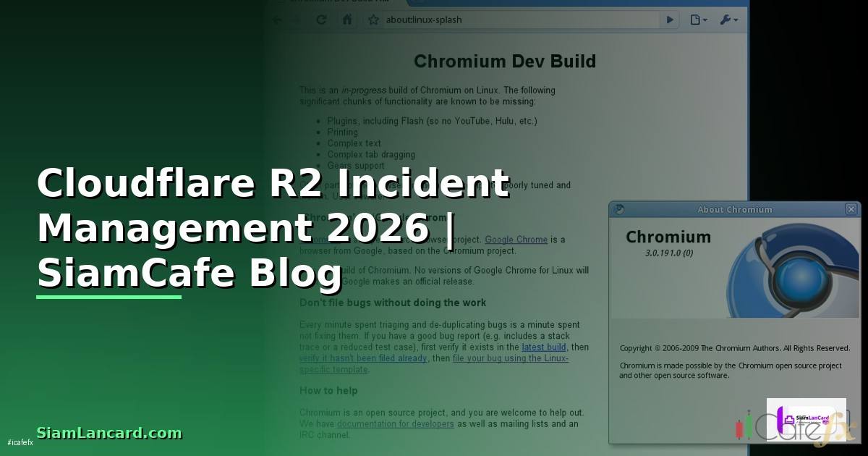Close the About Chromium dialog
This screenshot has height=456, width=868.
tap(851, 209)
